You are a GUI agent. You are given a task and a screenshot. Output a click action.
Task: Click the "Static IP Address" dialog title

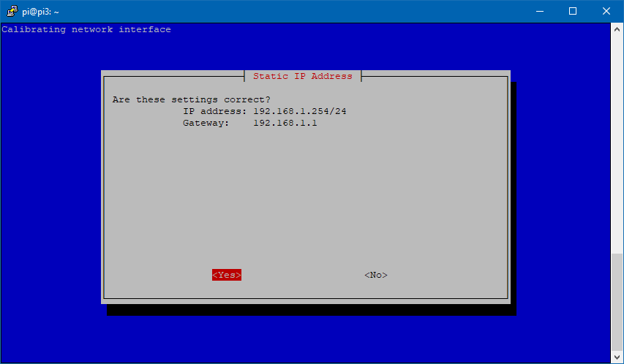pos(302,76)
